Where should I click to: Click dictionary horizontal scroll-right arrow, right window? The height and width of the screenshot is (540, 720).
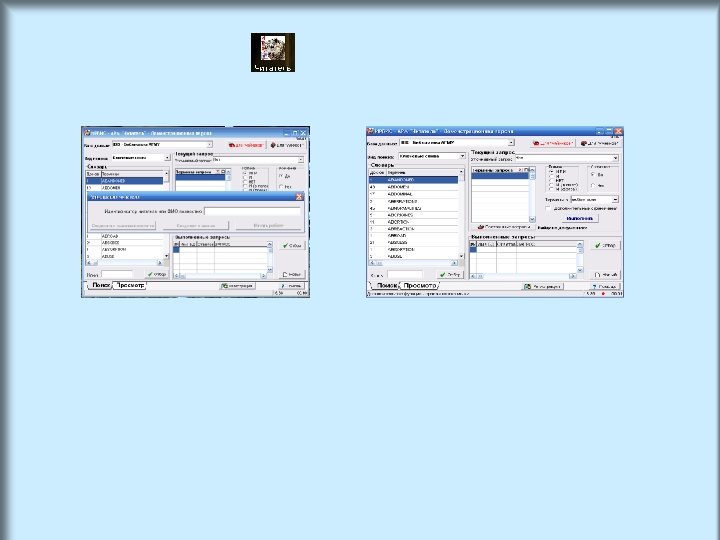(x=454, y=263)
